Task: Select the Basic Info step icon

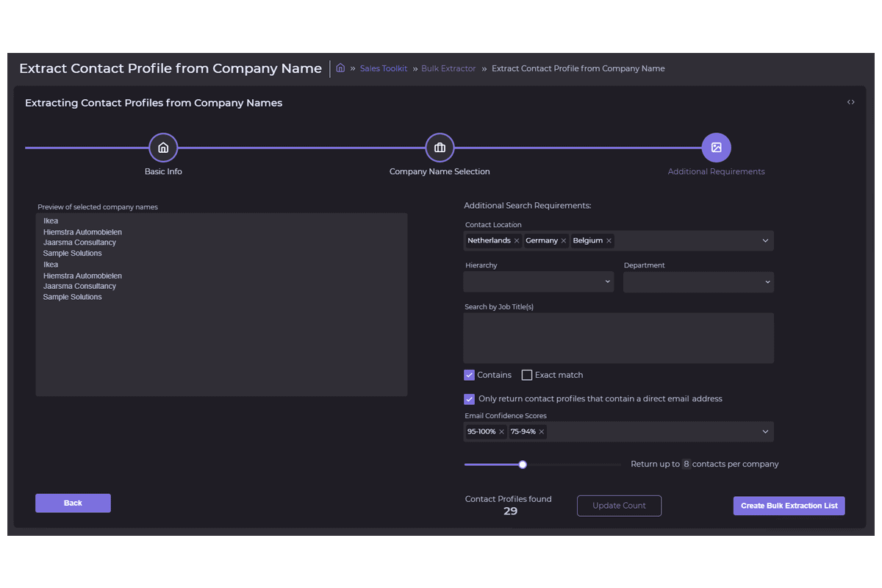Action: point(163,148)
